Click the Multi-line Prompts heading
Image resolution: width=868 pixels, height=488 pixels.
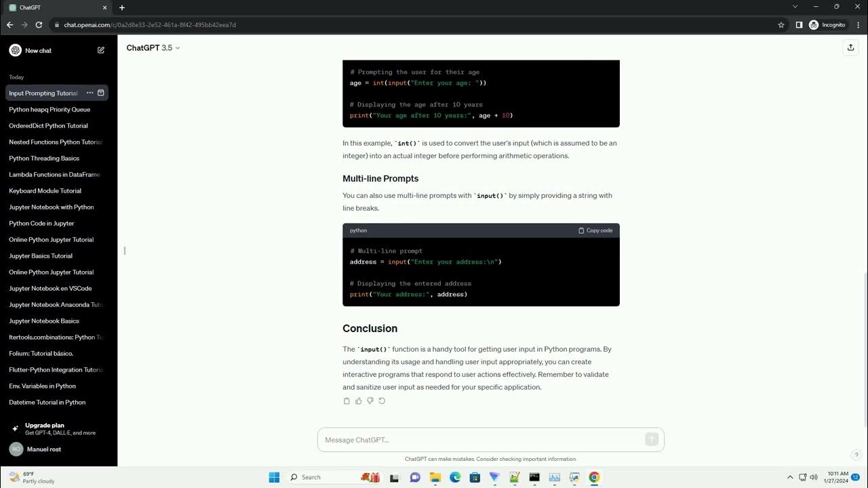[x=380, y=178]
